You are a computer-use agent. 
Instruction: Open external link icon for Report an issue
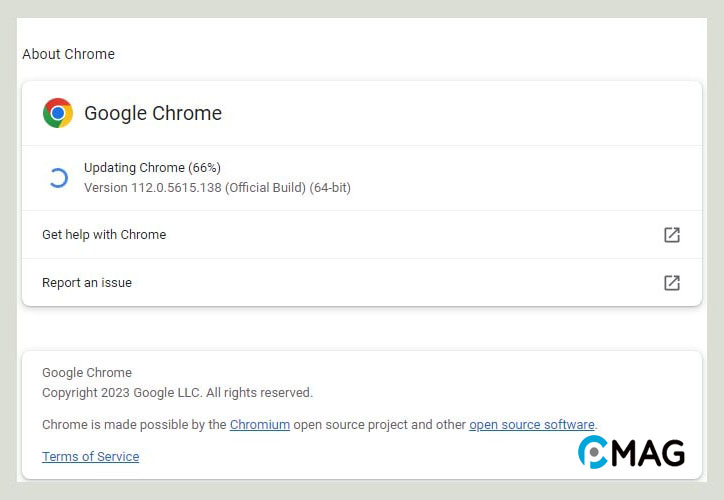point(672,283)
